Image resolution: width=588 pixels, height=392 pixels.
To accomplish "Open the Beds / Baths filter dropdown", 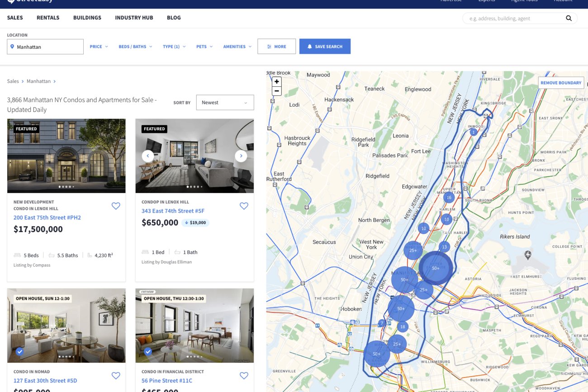I will 135,47.
